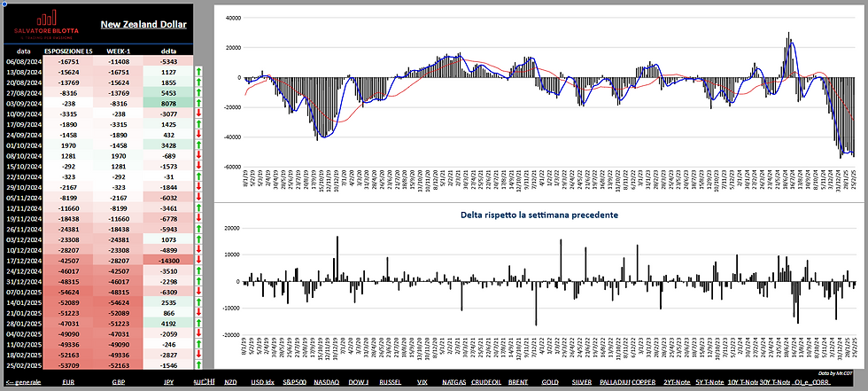Screen dimensions: 868x391
Task: Click the trend arrow in the 27/08/2024 row
Action: coord(198,92)
